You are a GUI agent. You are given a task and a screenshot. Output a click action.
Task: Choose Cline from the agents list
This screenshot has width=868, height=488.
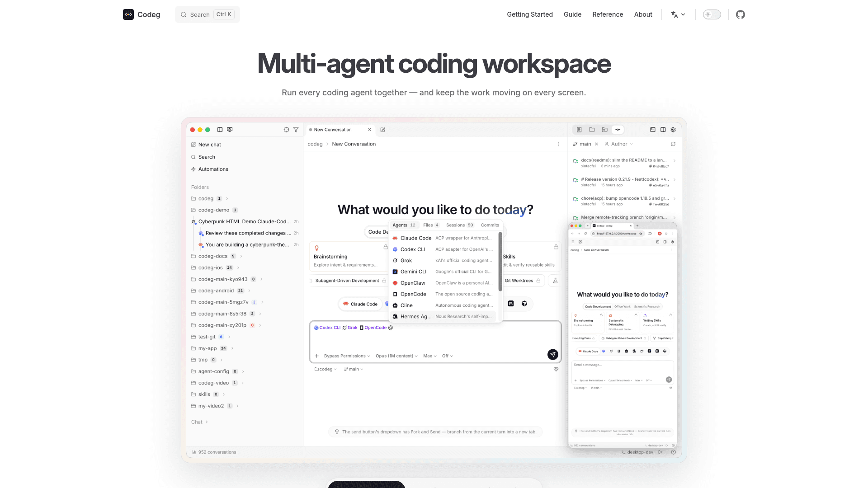coord(443,305)
